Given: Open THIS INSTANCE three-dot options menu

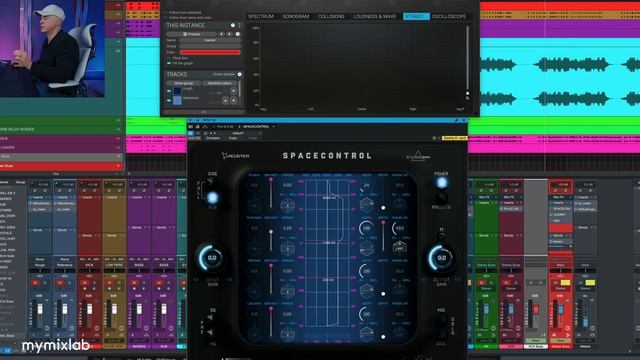Looking at the screenshot, I should pyautogui.click(x=240, y=25).
